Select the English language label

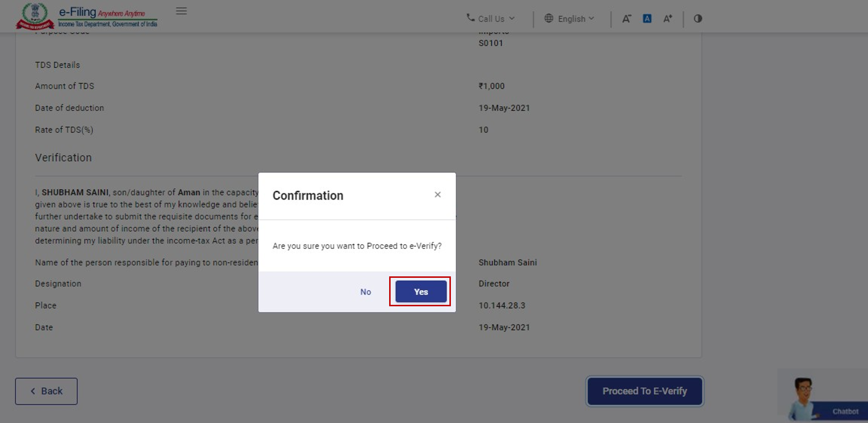point(571,19)
